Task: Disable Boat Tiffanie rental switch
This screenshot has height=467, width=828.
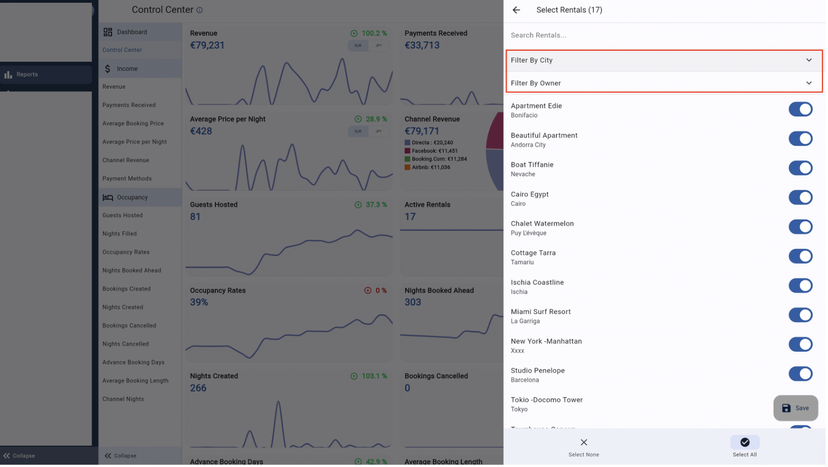Action: [x=802, y=169]
